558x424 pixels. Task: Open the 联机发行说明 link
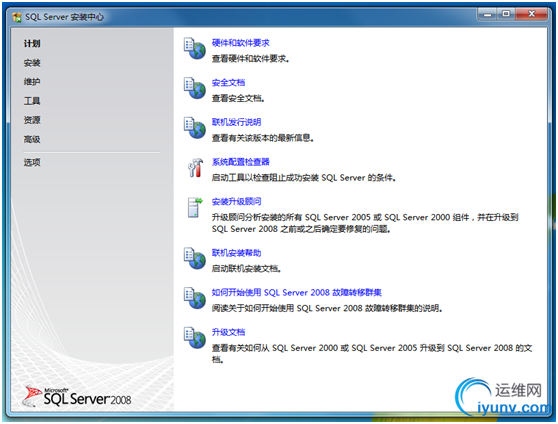(236, 122)
